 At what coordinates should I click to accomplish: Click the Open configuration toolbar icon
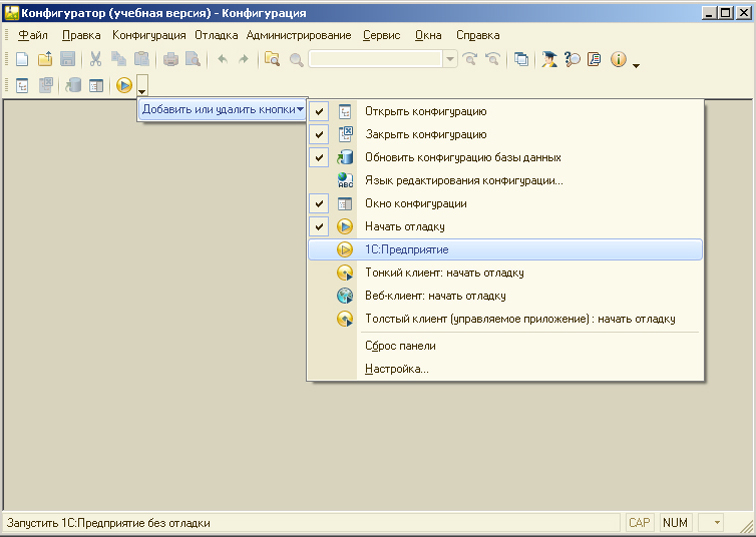click(x=22, y=86)
